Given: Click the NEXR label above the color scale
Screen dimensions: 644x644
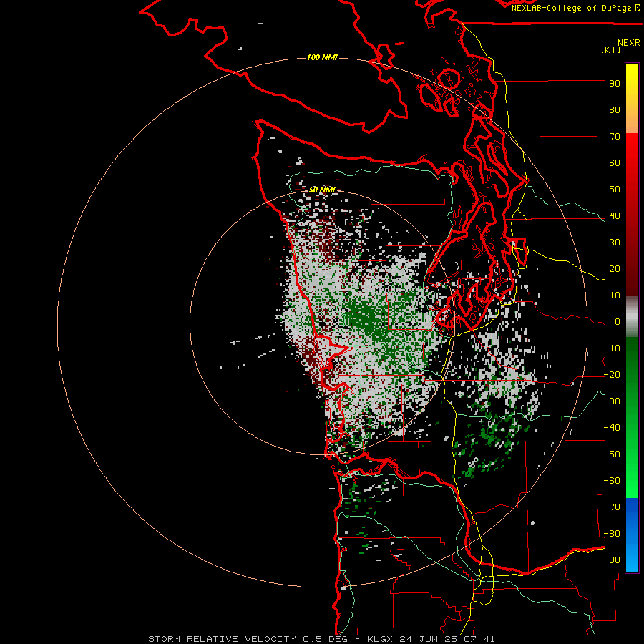Looking at the screenshot, I should 629,43.
